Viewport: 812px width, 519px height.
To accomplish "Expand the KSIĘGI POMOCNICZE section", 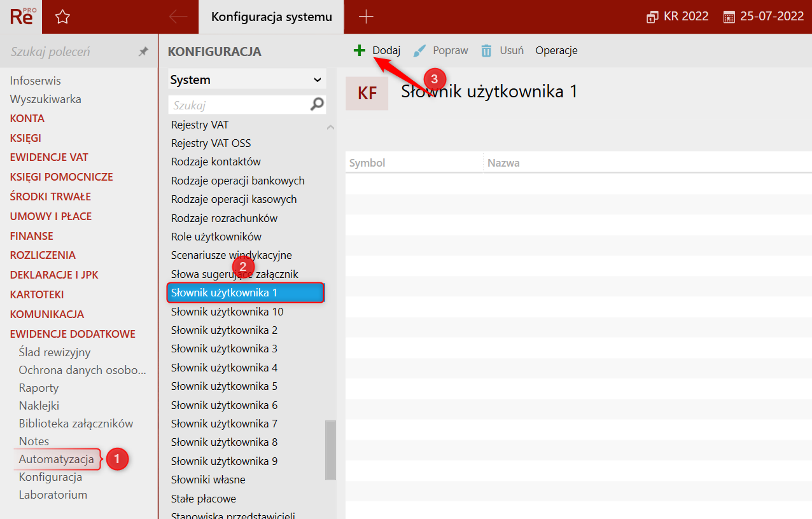I will coord(62,177).
